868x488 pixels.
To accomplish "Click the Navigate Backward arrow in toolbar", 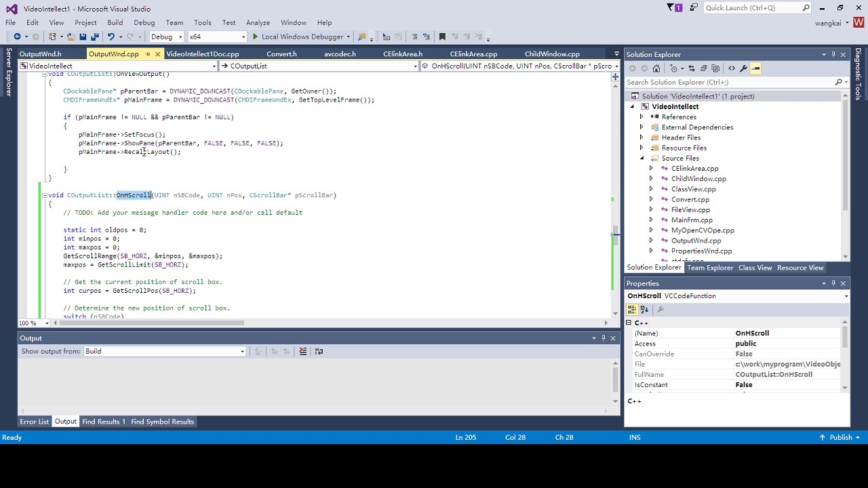I will point(17,37).
